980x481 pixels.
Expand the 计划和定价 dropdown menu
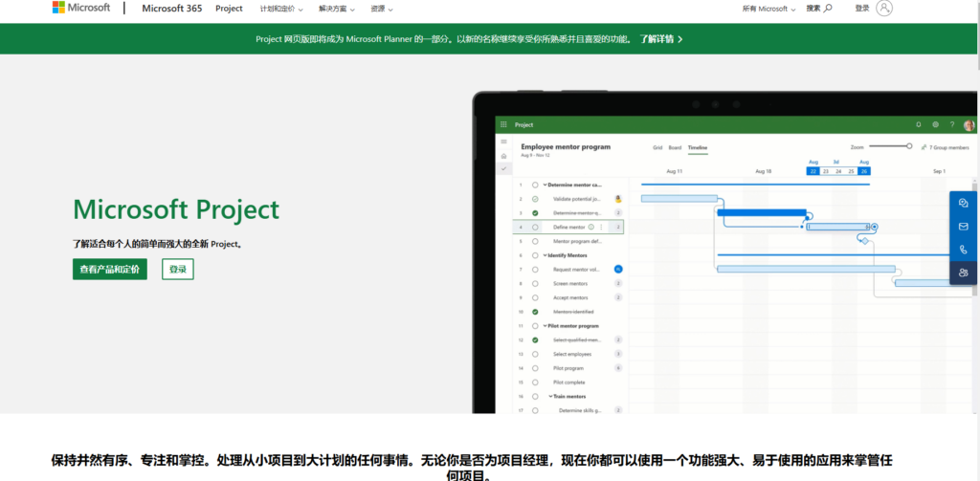pyautogui.click(x=281, y=9)
